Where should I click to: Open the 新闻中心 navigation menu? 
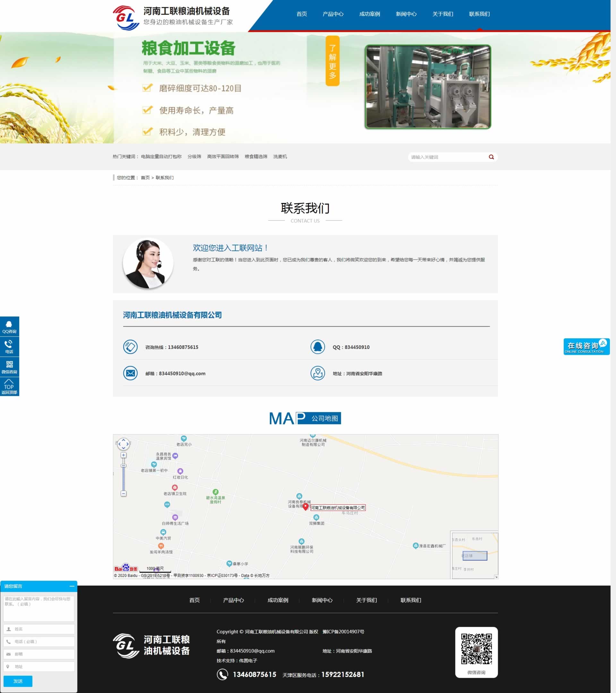click(x=406, y=14)
